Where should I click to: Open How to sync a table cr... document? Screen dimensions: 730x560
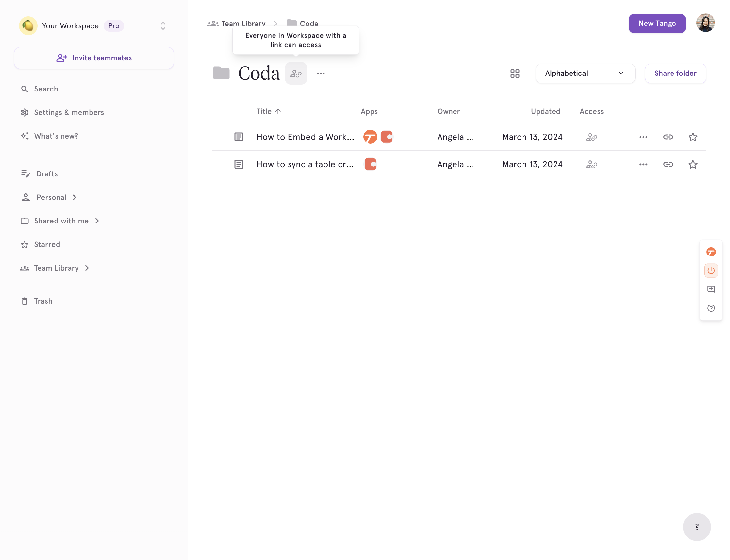pos(305,164)
